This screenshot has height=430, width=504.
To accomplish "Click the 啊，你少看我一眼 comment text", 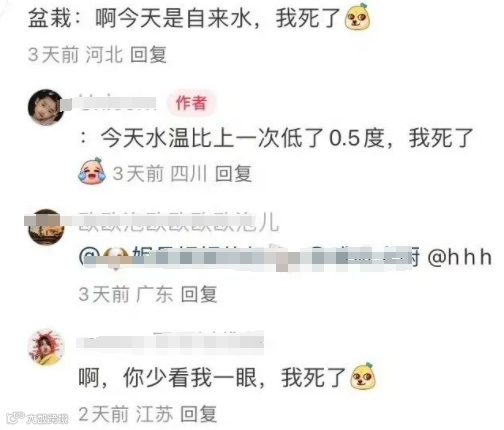I will (x=212, y=378).
